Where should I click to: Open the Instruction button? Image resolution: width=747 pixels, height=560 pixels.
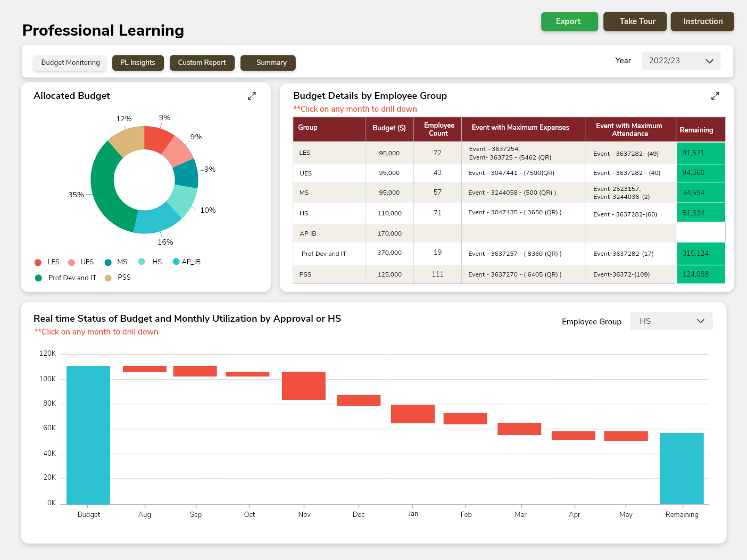coord(702,21)
